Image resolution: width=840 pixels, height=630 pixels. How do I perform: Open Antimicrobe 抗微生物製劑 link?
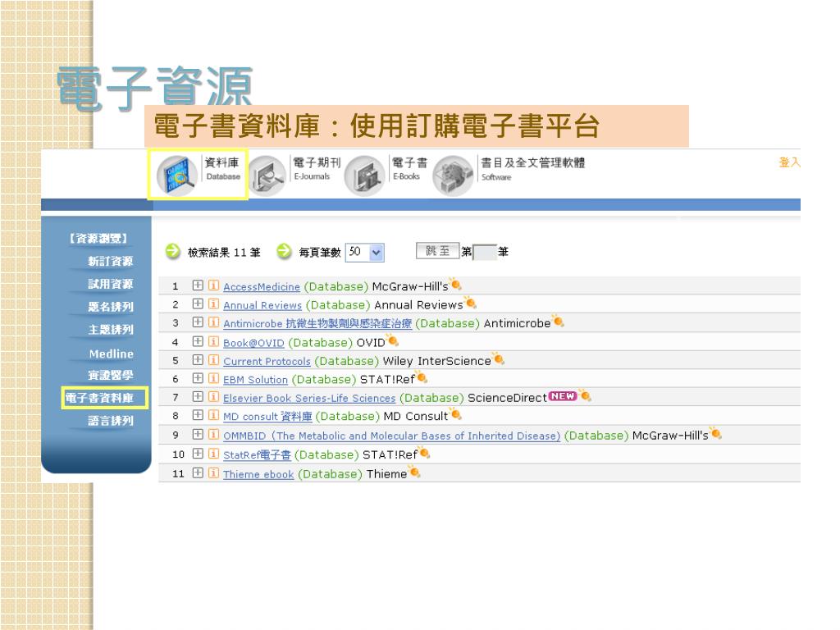pyautogui.click(x=317, y=323)
